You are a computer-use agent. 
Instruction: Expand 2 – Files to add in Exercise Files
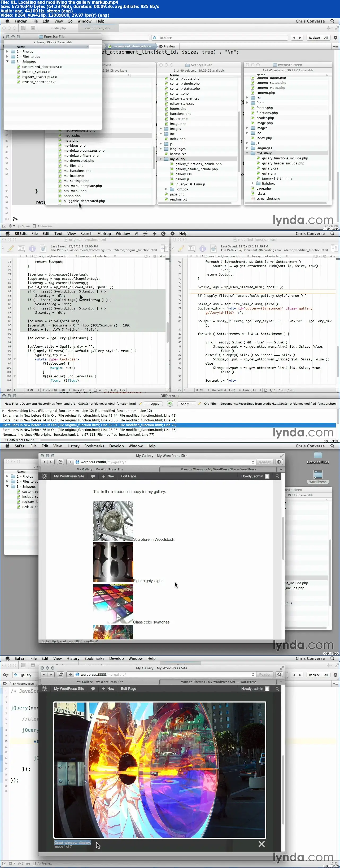(7, 56)
